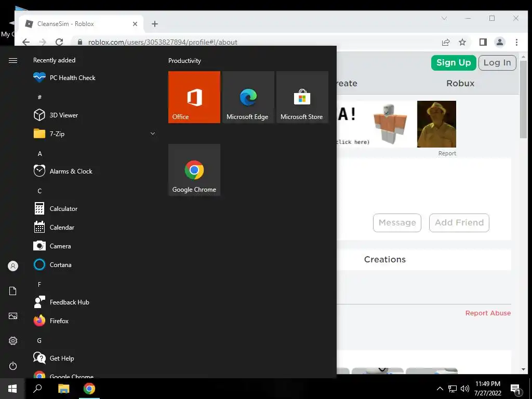The width and height of the screenshot is (532, 399).
Task: Open PC Health Check from Start menu
Action: click(94, 78)
